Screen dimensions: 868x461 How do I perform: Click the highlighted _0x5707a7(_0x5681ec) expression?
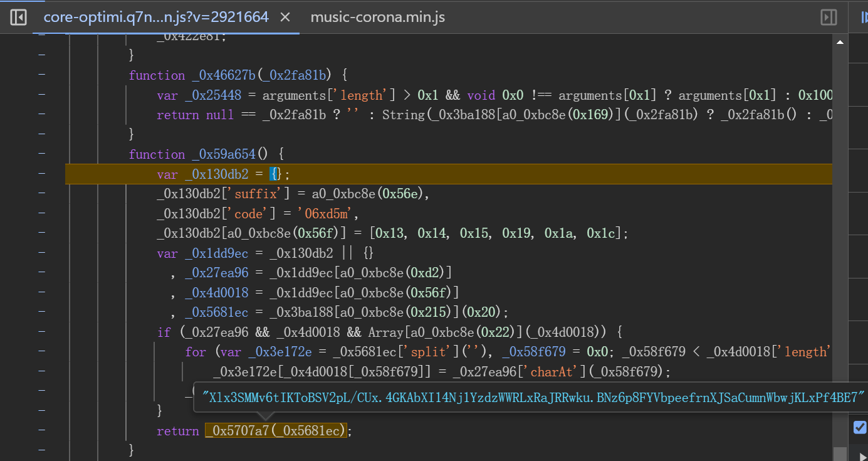pos(276,431)
